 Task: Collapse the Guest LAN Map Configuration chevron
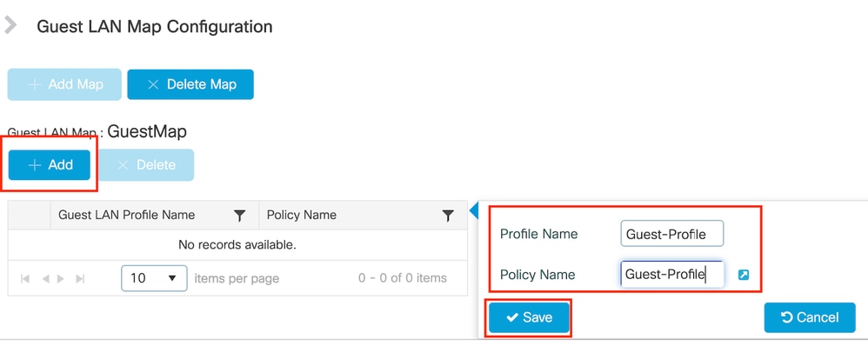click(10, 25)
